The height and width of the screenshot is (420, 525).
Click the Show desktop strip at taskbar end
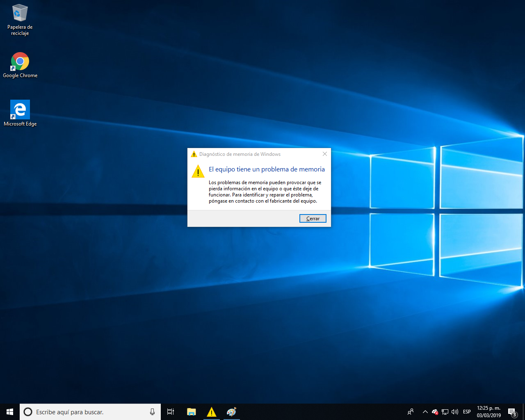[x=524, y=412]
